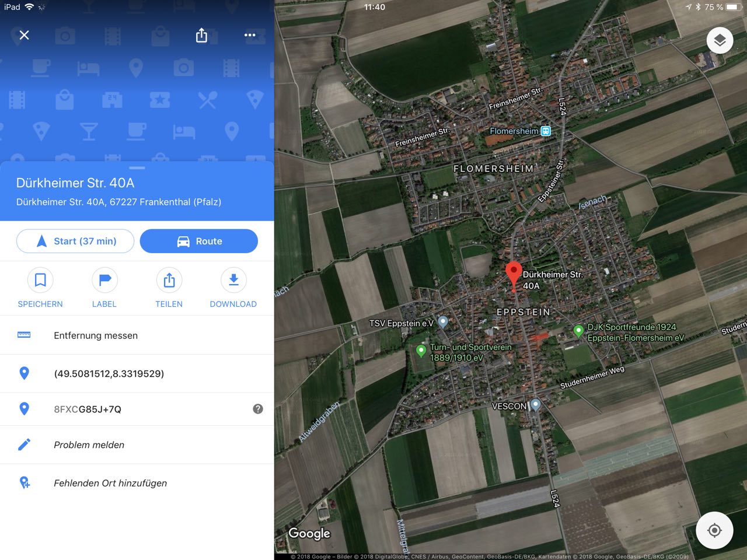Download offline map with Download icon
Image resolution: width=747 pixels, height=560 pixels.
pyautogui.click(x=233, y=281)
